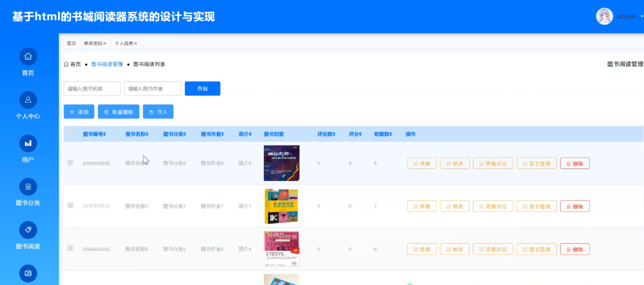This screenshot has width=644, height=285.
Task: Click 修改 for 图书名称6 row
Action: click(x=455, y=249)
